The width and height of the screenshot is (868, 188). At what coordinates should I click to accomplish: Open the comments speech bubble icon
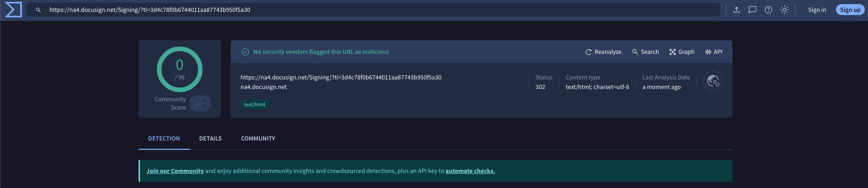tap(752, 10)
